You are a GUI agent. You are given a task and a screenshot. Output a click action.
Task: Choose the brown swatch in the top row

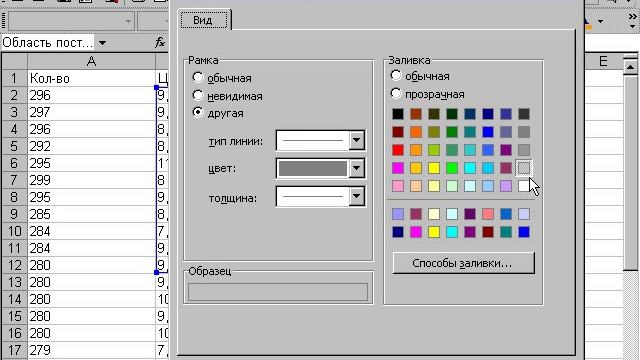(416, 114)
